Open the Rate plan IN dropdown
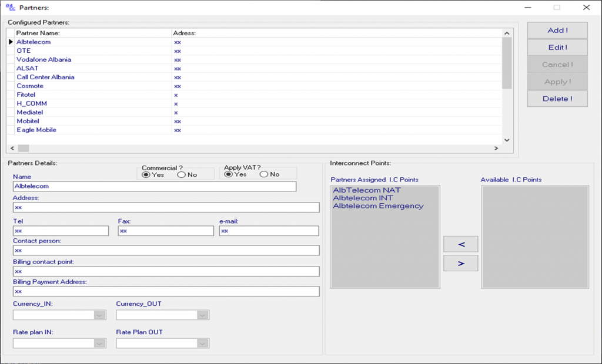602x364 pixels. pos(99,343)
